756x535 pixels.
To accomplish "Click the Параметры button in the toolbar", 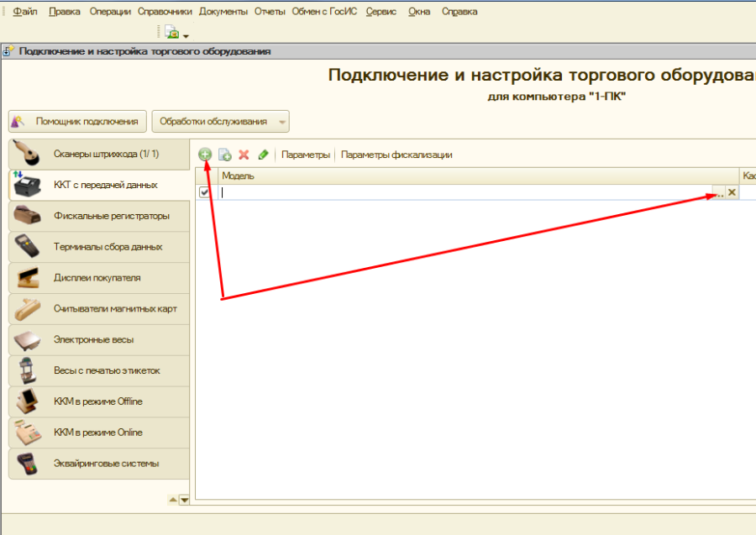I will 306,155.
